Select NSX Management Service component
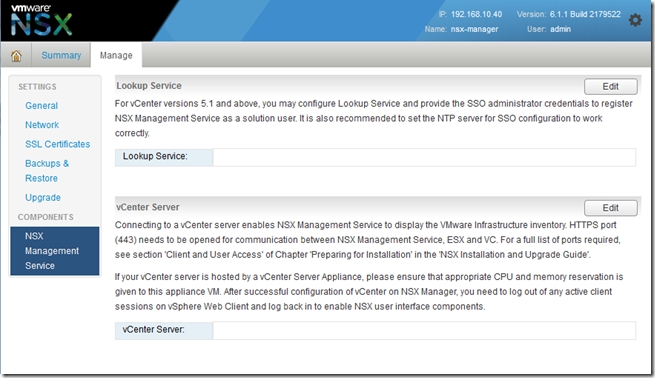The height and width of the screenshot is (378, 655). tap(55, 251)
